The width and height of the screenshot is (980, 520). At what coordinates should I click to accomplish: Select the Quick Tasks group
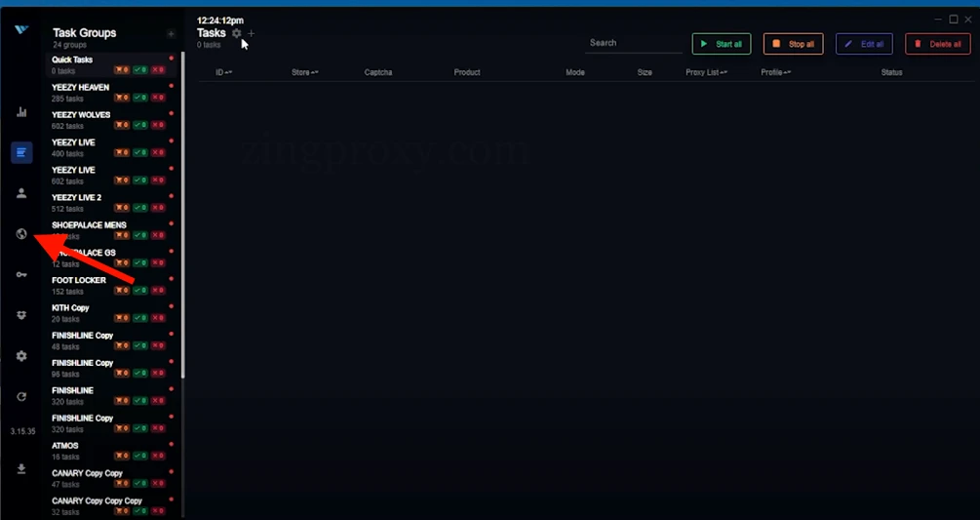(112, 65)
